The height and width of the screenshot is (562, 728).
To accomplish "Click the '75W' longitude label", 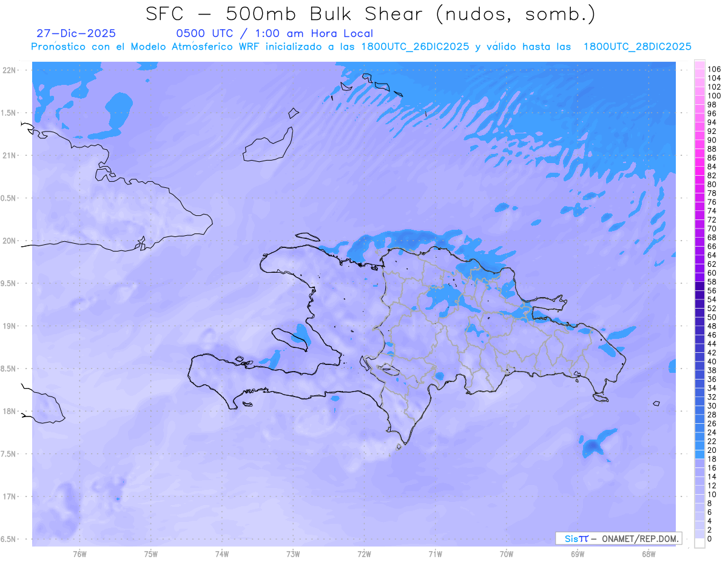I will [x=151, y=554].
